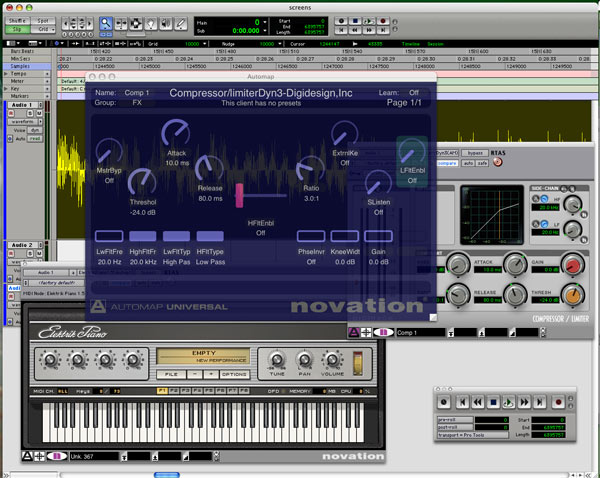The width and height of the screenshot is (600, 478).
Task: Open Nudge value dropdown
Action: click(x=280, y=44)
